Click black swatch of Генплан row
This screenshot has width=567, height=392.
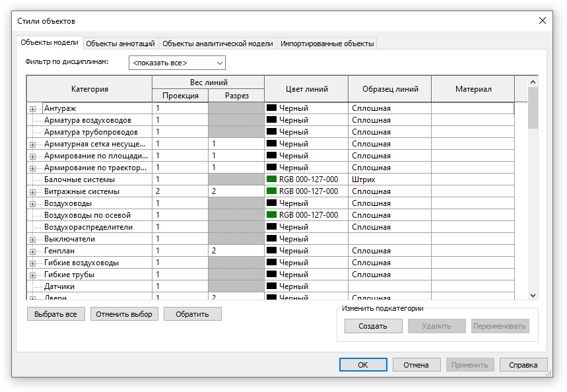(271, 250)
